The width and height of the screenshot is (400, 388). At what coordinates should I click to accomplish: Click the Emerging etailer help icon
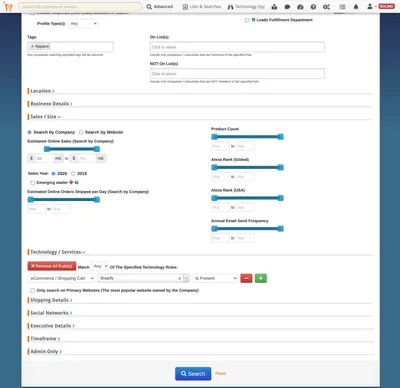pos(77,183)
